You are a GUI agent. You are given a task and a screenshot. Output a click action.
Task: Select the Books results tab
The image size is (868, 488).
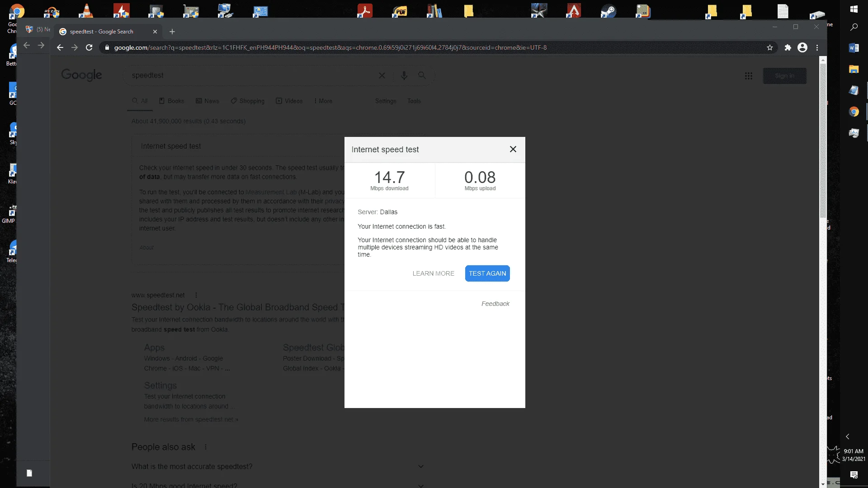click(x=171, y=101)
